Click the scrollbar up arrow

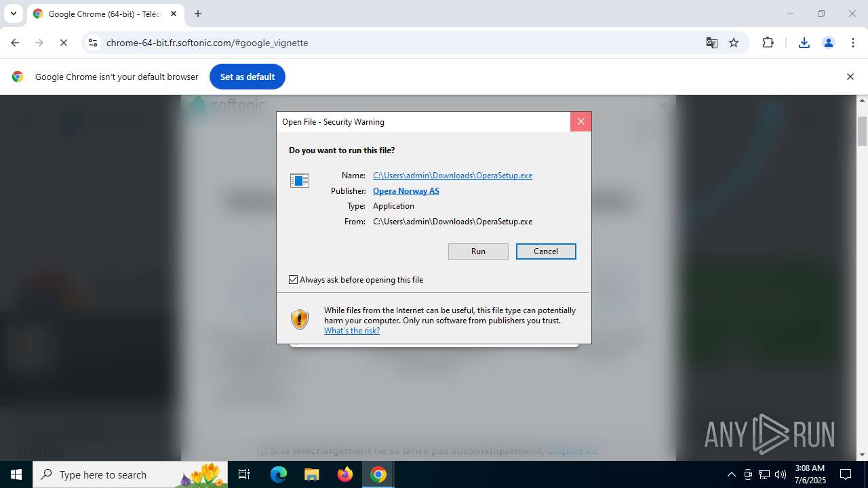click(863, 100)
